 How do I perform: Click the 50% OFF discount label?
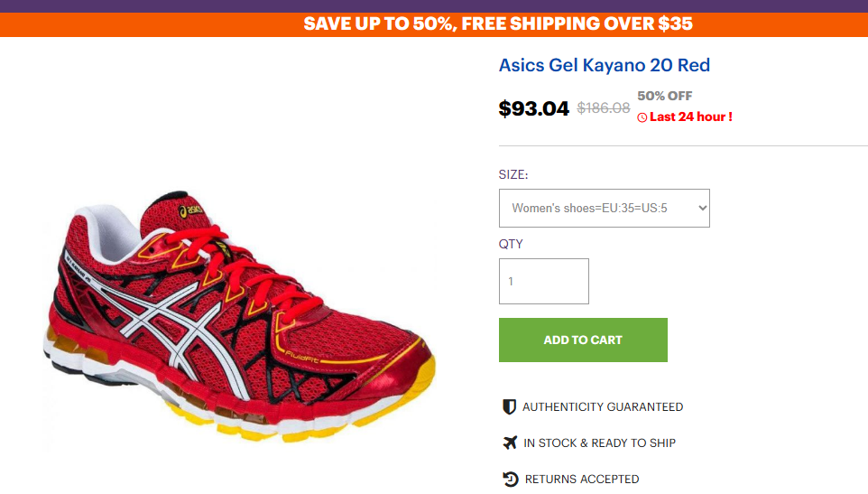tap(664, 96)
